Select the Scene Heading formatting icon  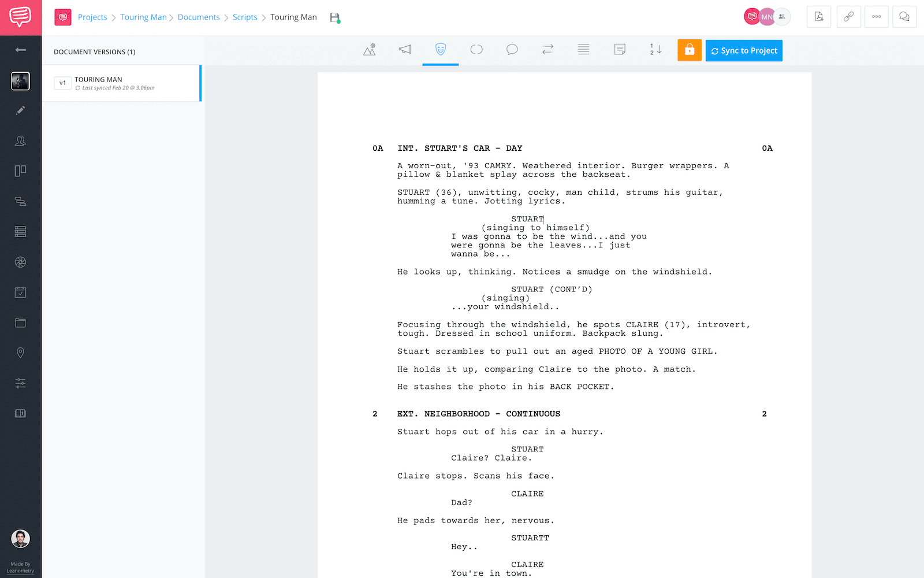click(x=369, y=50)
